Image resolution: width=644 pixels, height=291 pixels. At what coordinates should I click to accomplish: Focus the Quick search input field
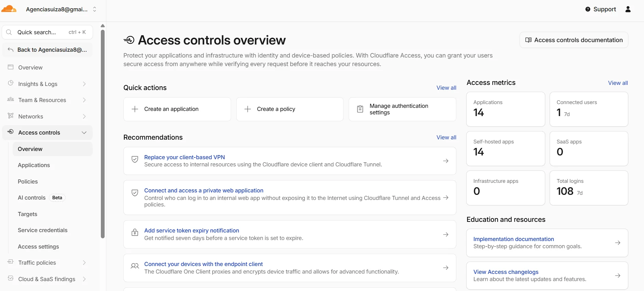pos(47,32)
